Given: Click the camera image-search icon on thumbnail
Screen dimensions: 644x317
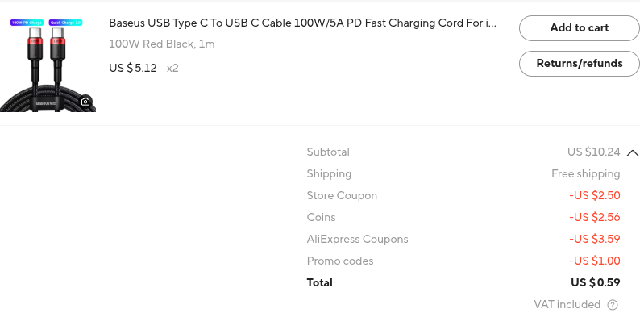Looking at the screenshot, I should click(85, 102).
